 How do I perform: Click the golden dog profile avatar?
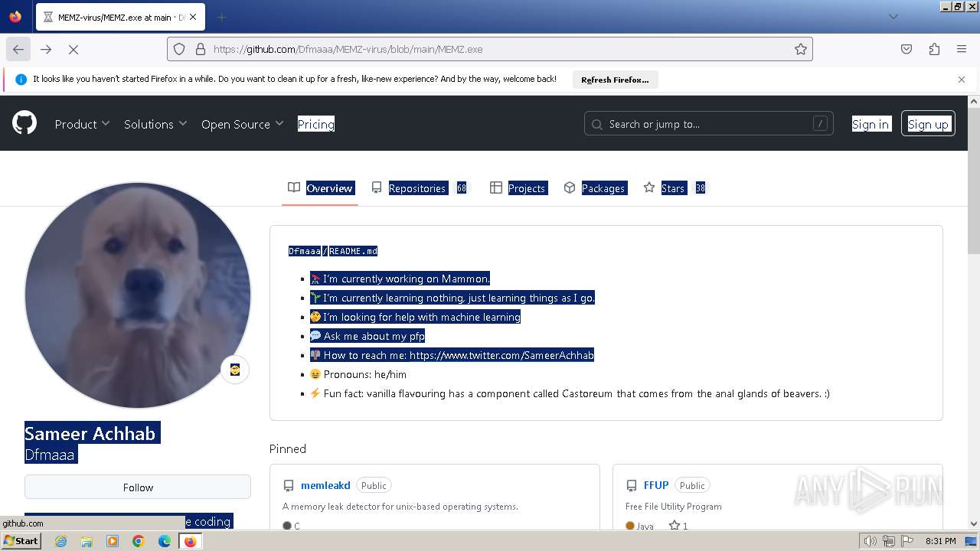tap(138, 295)
